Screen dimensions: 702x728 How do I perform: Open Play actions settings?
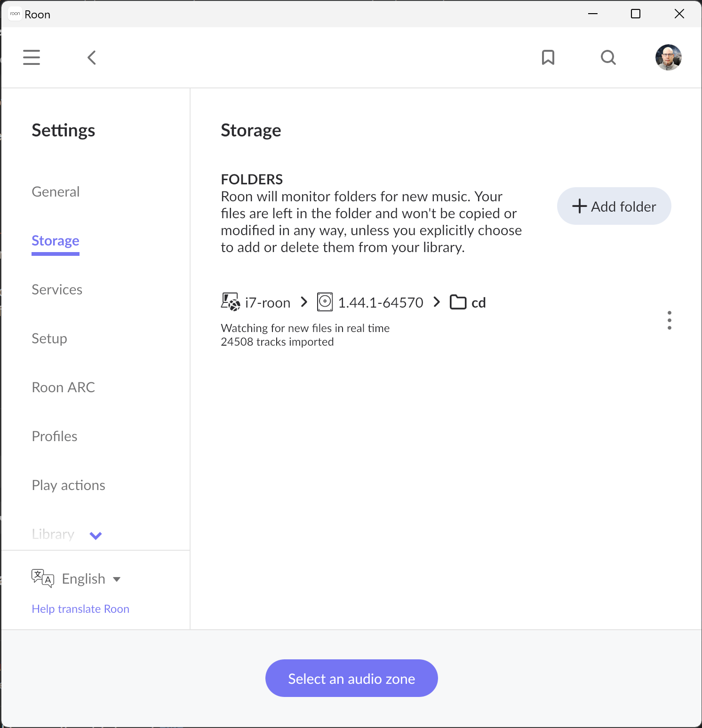click(x=69, y=485)
